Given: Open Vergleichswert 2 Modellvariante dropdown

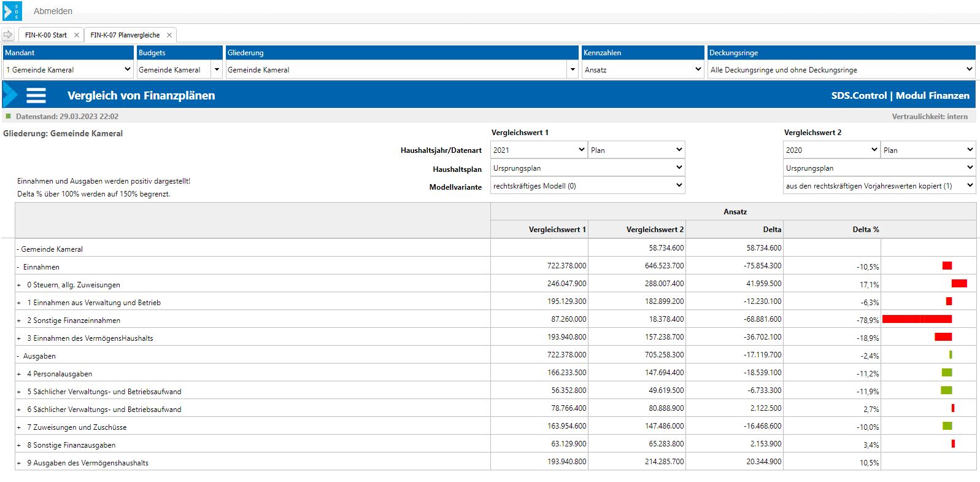Looking at the screenshot, I should (x=879, y=185).
